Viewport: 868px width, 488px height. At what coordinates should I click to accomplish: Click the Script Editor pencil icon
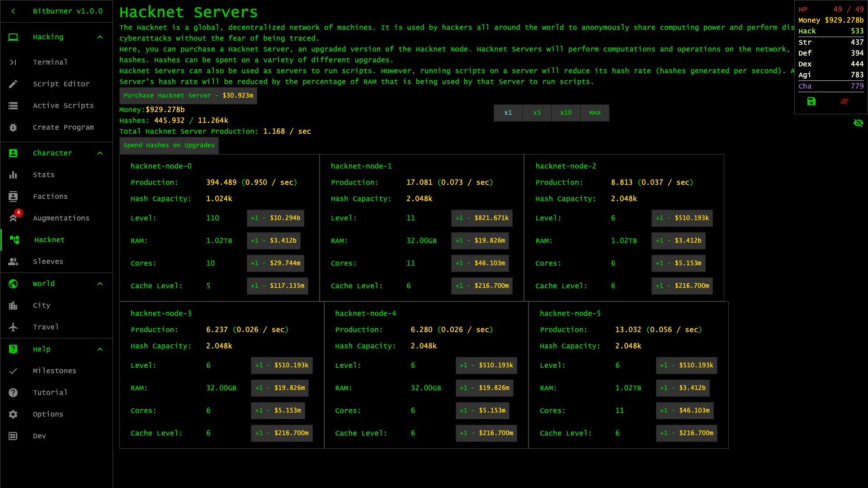[13, 84]
